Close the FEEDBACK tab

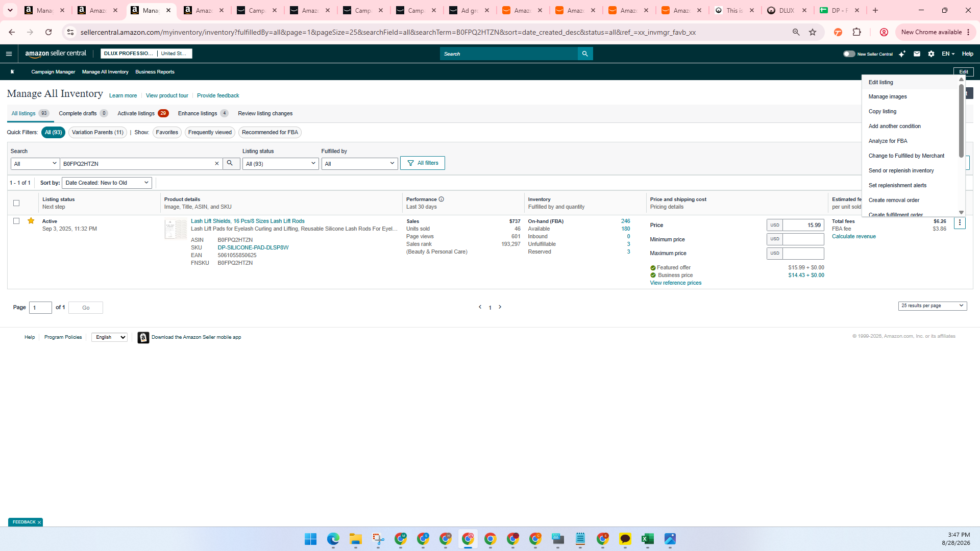(x=39, y=522)
